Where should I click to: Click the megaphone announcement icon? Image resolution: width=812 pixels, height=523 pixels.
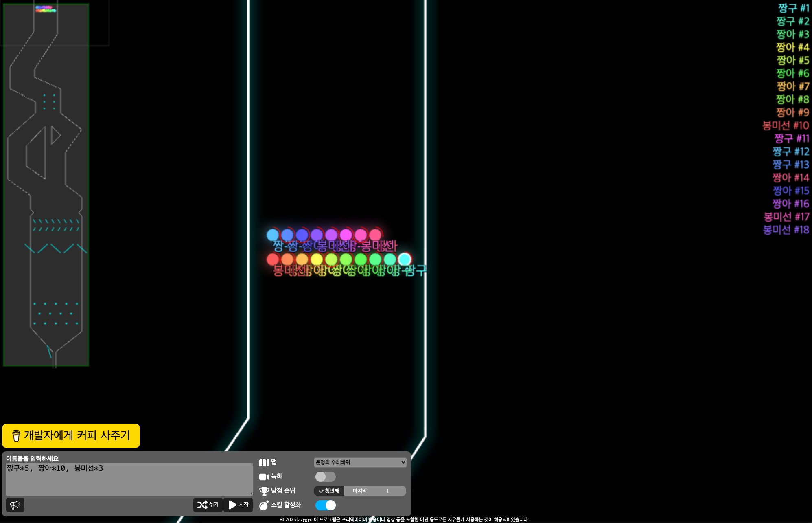[15, 505]
